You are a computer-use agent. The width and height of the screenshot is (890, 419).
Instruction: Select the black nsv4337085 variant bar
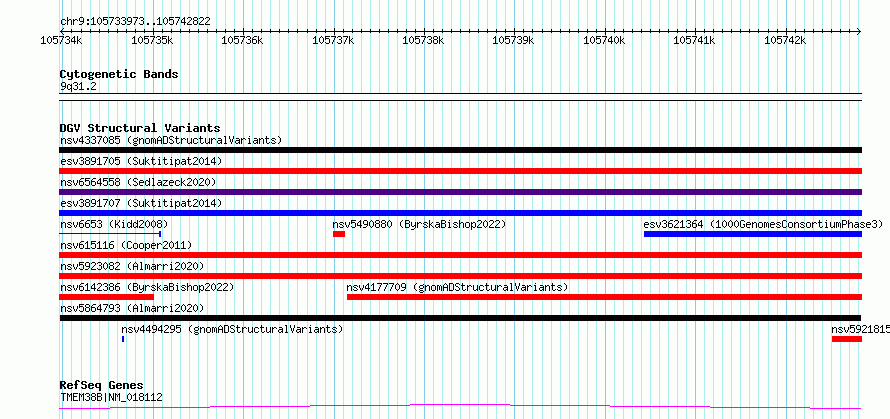[461, 150]
